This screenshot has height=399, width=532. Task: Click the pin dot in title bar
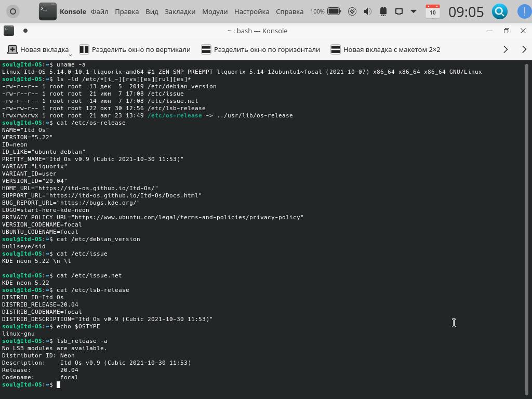25,31
